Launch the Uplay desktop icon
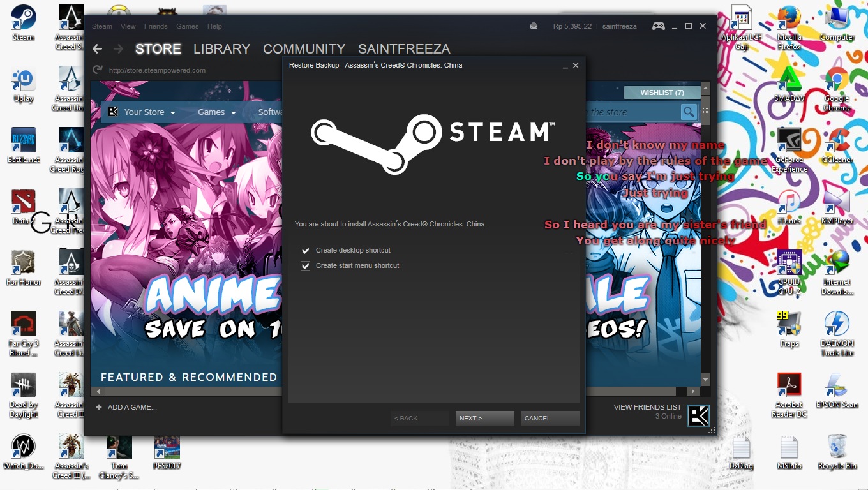Screen dimensions: 868x490 coord(24,84)
